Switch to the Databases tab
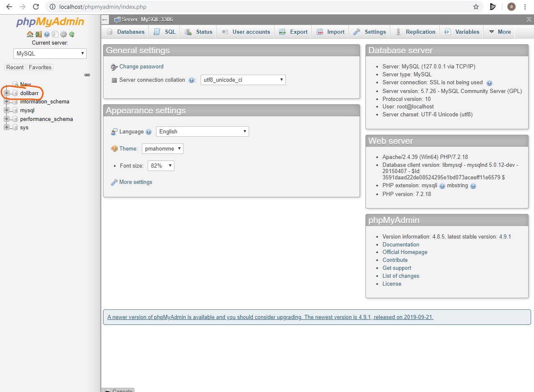The width and height of the screenshot is (534, 392). [x=126, y=32]
